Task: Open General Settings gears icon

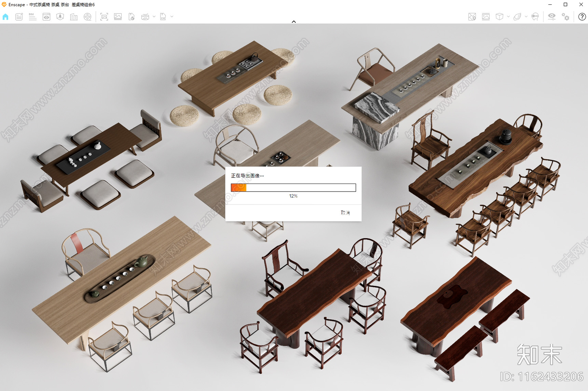Action: click(566, 17)
